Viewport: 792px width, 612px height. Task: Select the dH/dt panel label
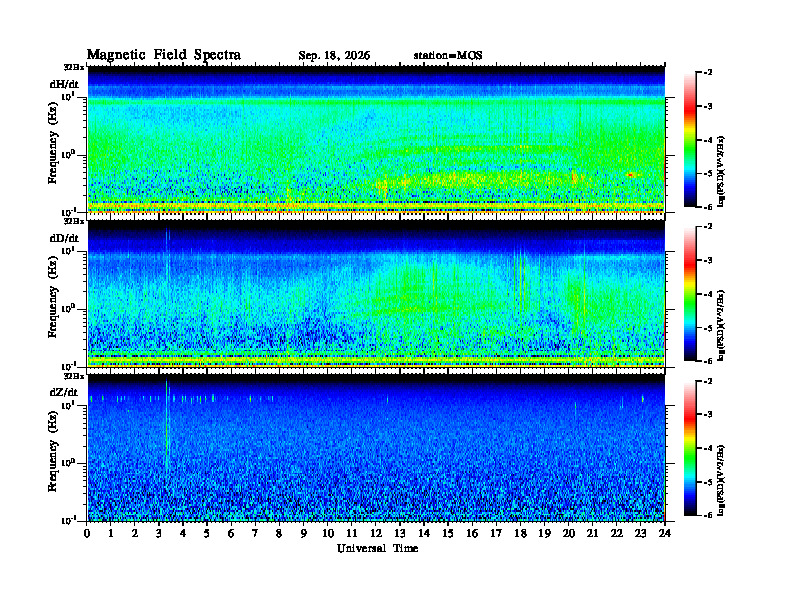(64, 84)
